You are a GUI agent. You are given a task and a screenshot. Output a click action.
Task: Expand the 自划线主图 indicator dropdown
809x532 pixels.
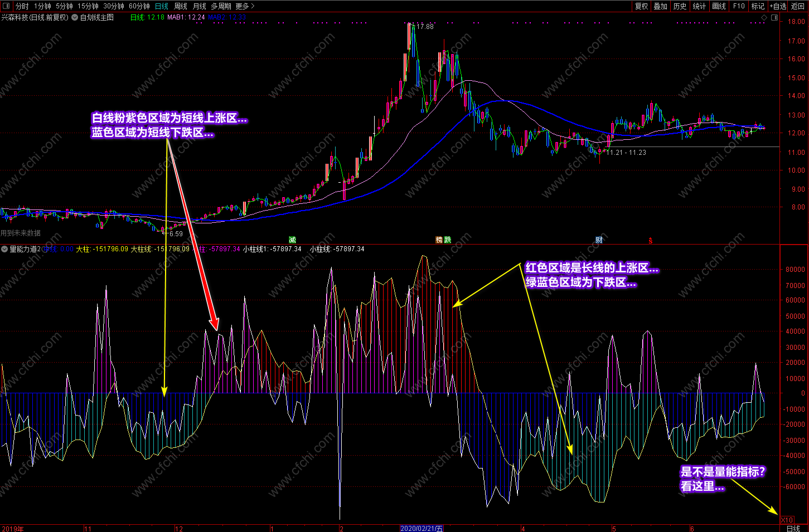[x=75, y=17]
